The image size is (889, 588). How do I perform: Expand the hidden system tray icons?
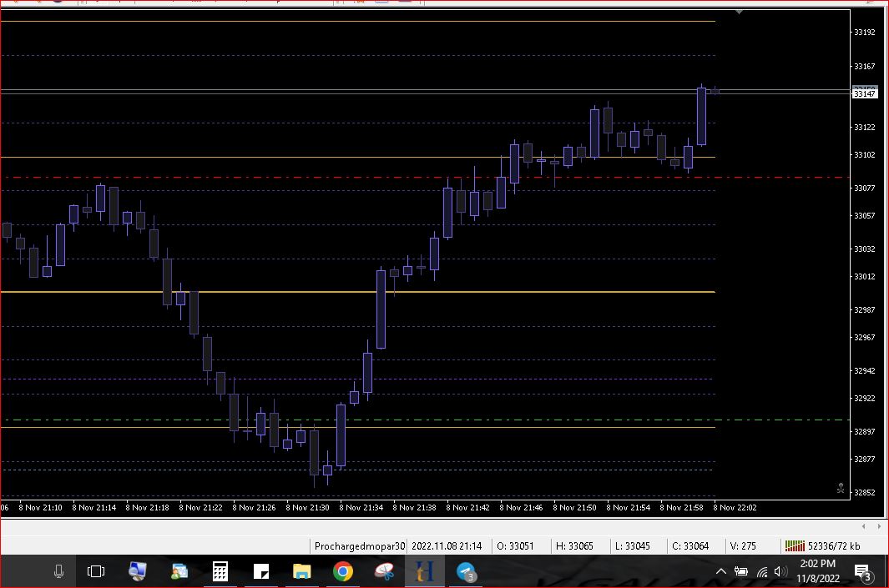point(721,572)
